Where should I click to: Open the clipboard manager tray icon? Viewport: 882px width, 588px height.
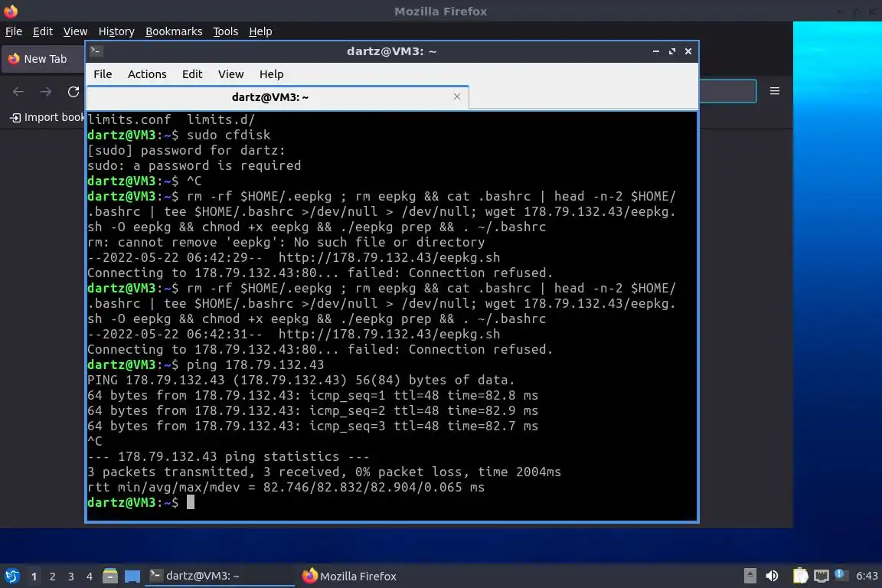800,576
